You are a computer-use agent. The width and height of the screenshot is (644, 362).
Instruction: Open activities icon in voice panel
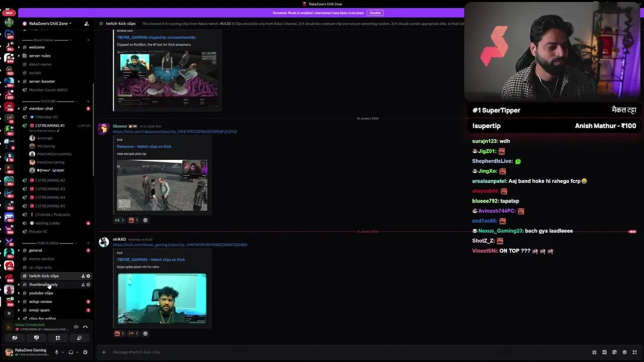57,338
